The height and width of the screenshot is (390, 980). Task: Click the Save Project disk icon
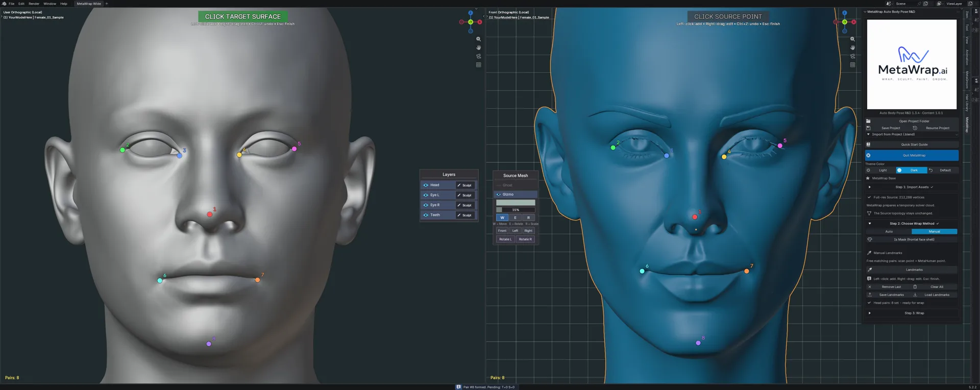tap(868, 128)
